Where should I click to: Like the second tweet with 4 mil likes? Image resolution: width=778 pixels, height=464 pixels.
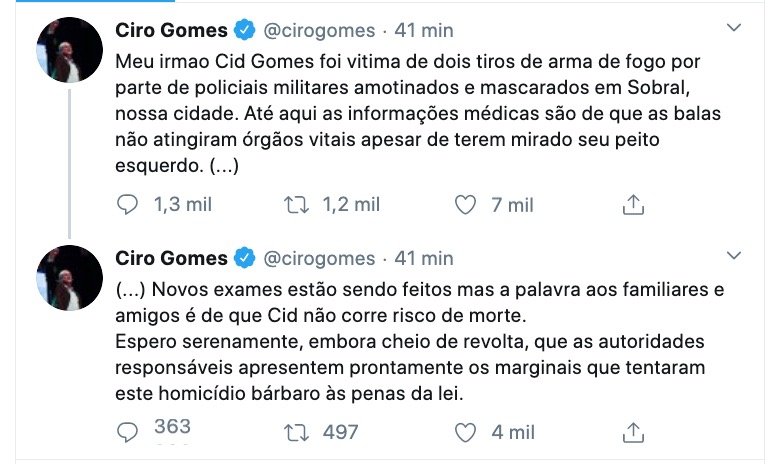point(464,432)
